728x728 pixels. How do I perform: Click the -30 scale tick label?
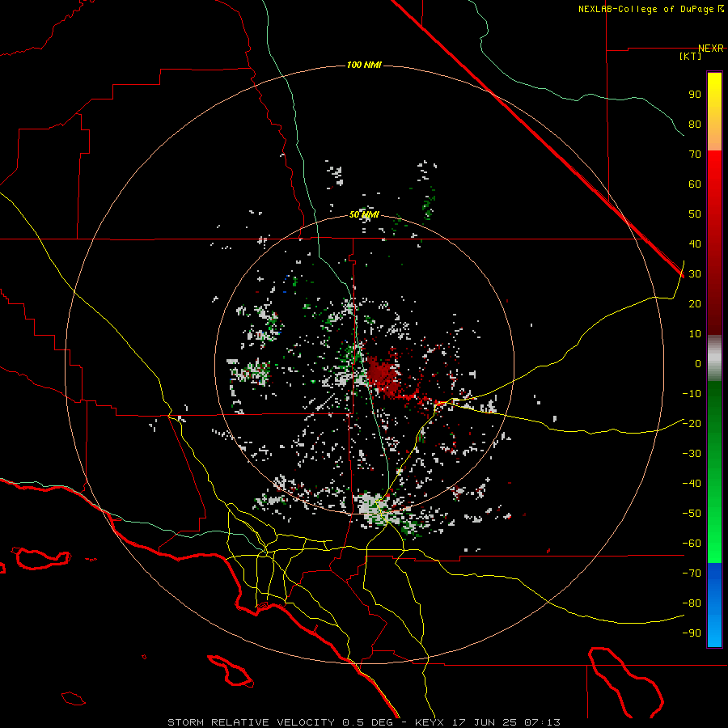692,454
